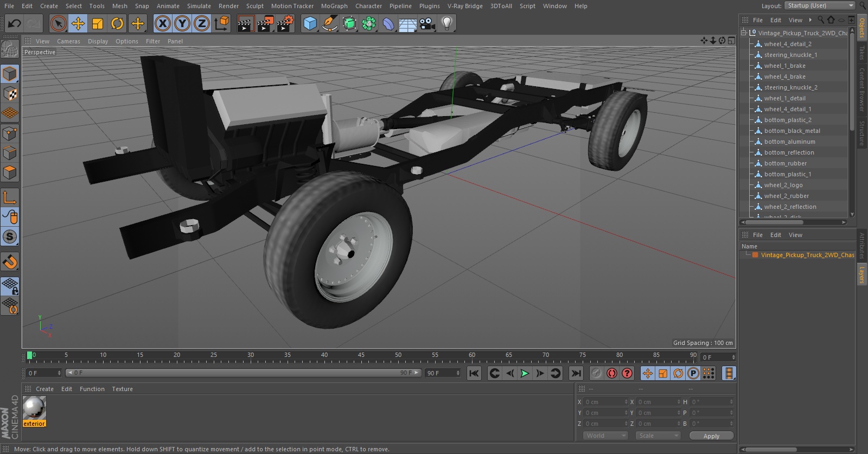
Task: Select the exterior material thumbnail
Action: click(x=34, y=408)
